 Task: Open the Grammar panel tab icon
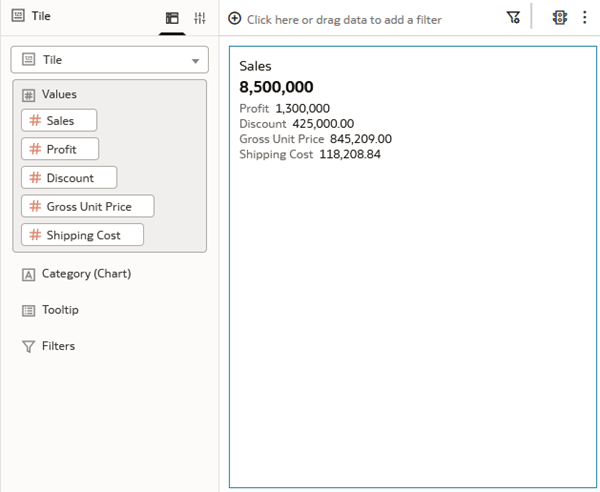pyautogui.click(x=172, y=18)
